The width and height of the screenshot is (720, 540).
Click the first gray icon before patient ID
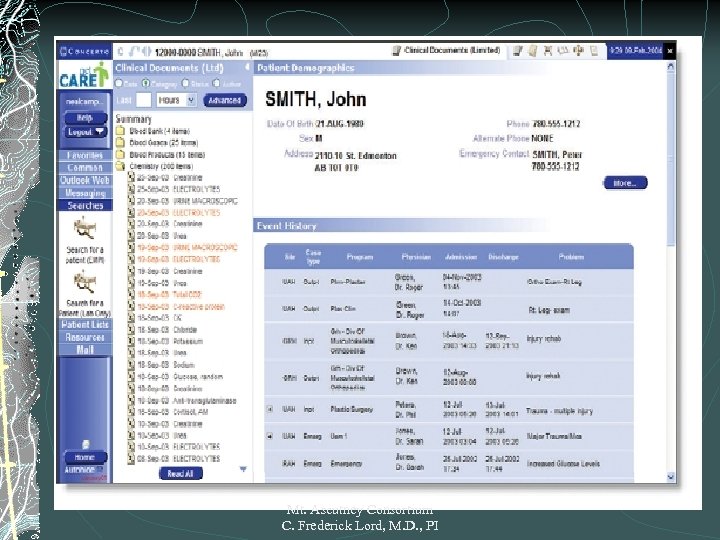point(121,51)
